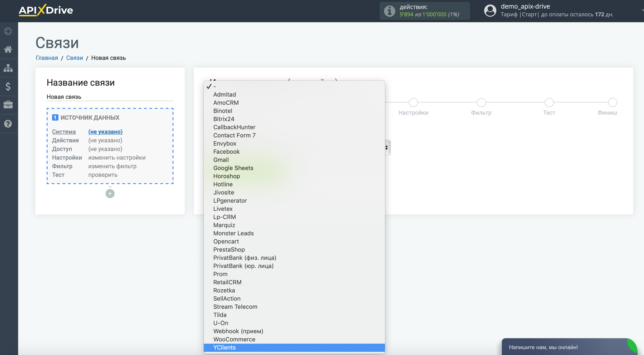Select PrivatBank (физ. лица) option
The width and height of the screenshot is (644, 355).
click(x=294, y=258)
